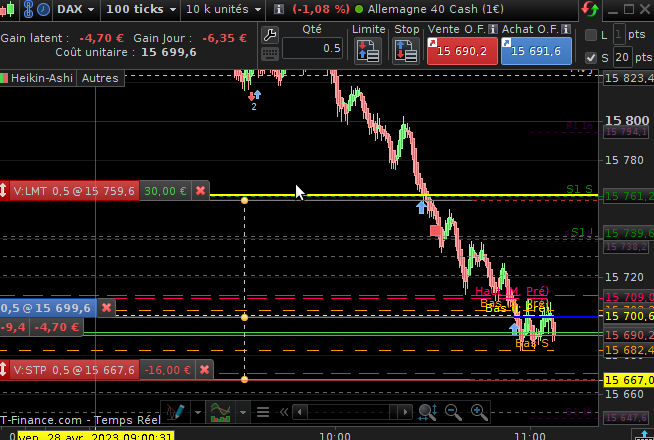Viewport: 654px width, 440px height.
Task: Click the keyboard shortcut icon below the wrench
Action: pos(270,53)
